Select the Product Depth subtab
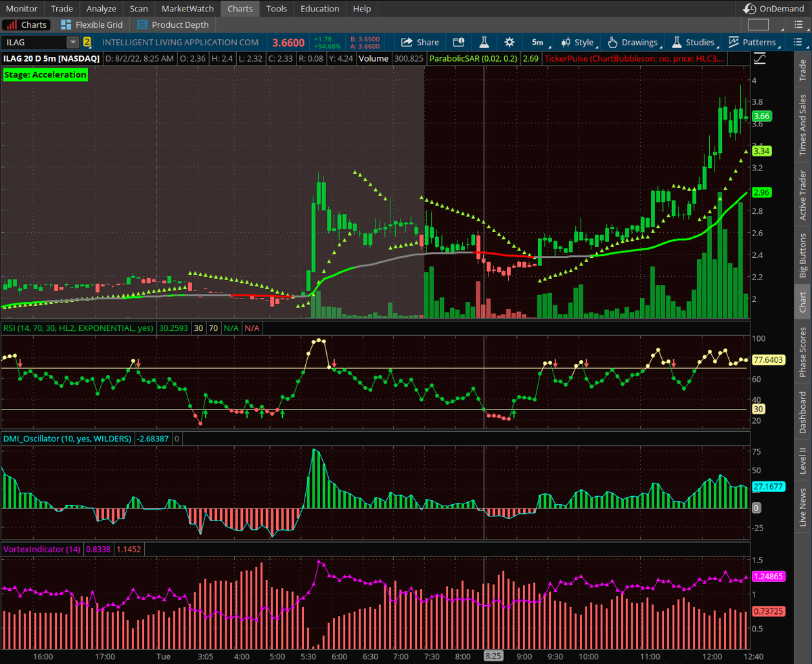Image resolution: width=812 pixels, height=664 pixels. pyautogui.click(x=173, y=25)
